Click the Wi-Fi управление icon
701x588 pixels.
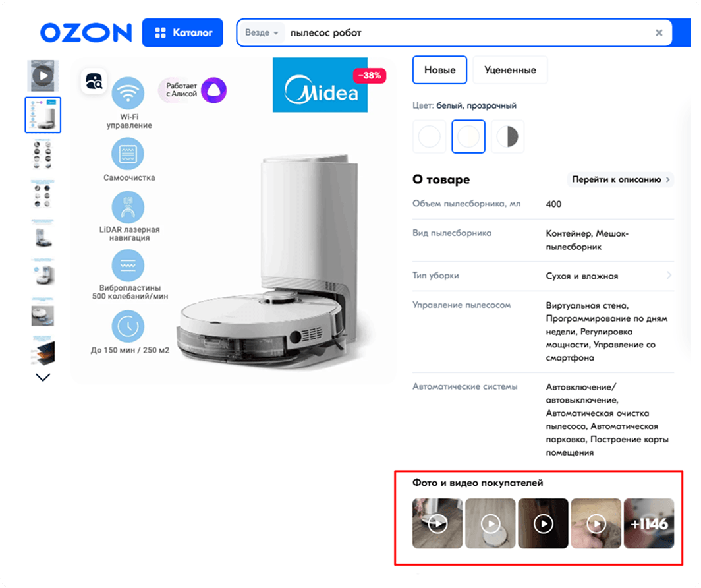click(128, 93)
